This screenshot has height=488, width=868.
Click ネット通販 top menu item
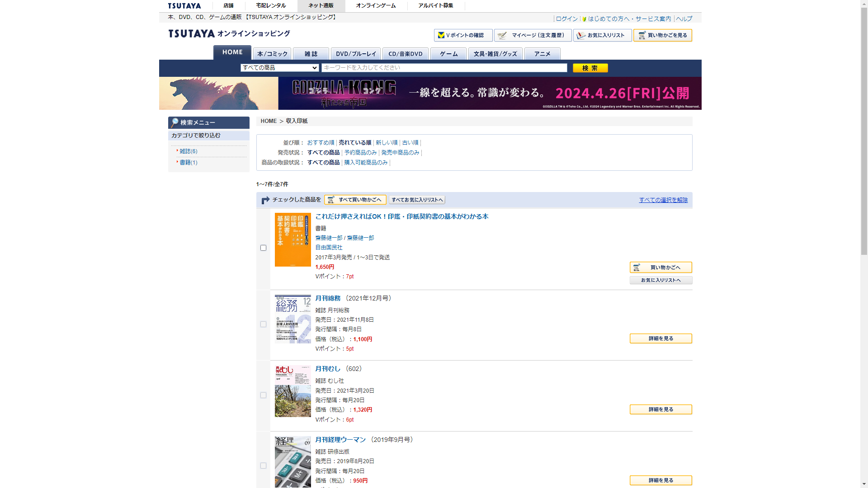point(321,6)
